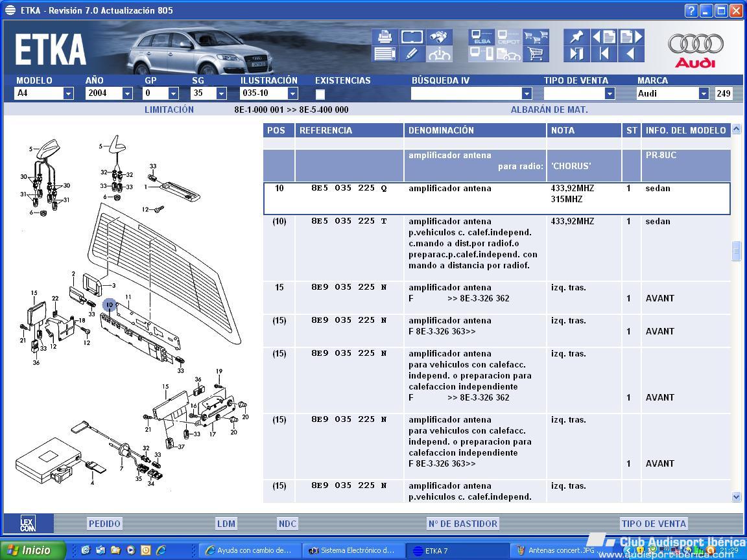747x560 pixels.
Task: Click the Nº DE BASTIDOR button
Action: coord(462,524)
